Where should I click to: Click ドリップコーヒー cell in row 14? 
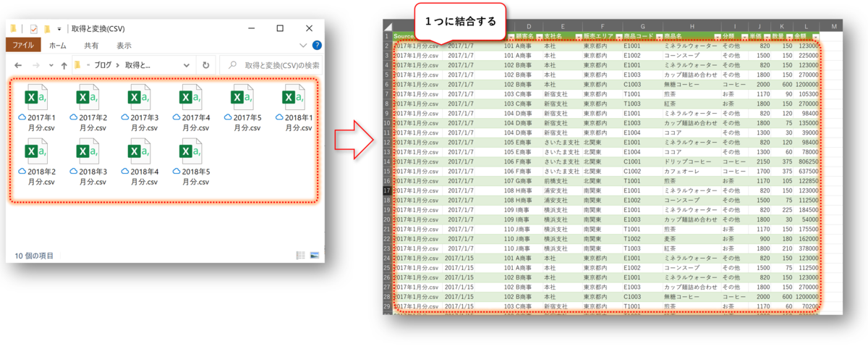click(x=693, y=161)
